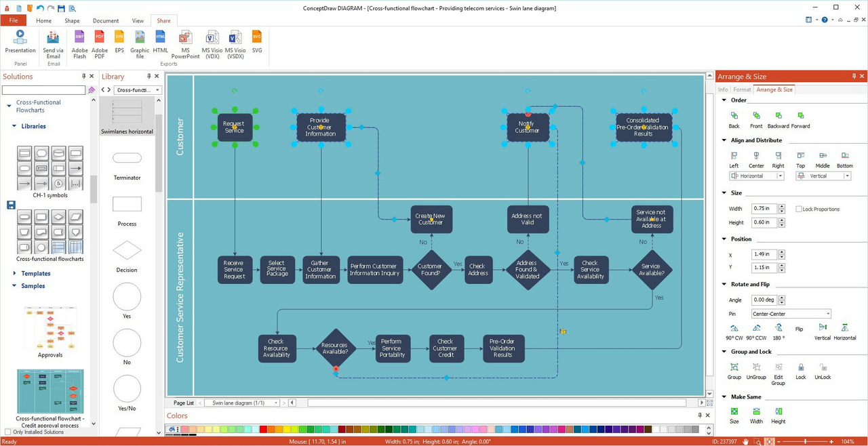This screenshot has width=868, height=446.
Task: Switch to the Shape ribbon tab
Action: 72,20
